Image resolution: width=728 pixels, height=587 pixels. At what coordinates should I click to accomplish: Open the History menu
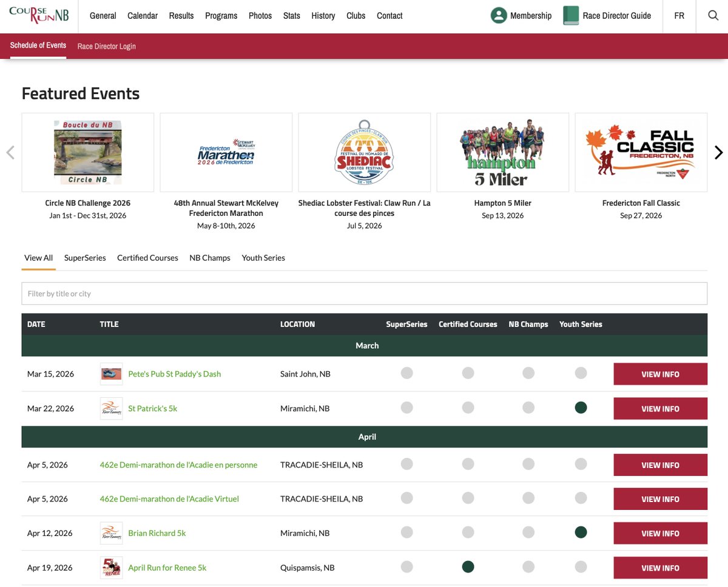pos(323,16)
